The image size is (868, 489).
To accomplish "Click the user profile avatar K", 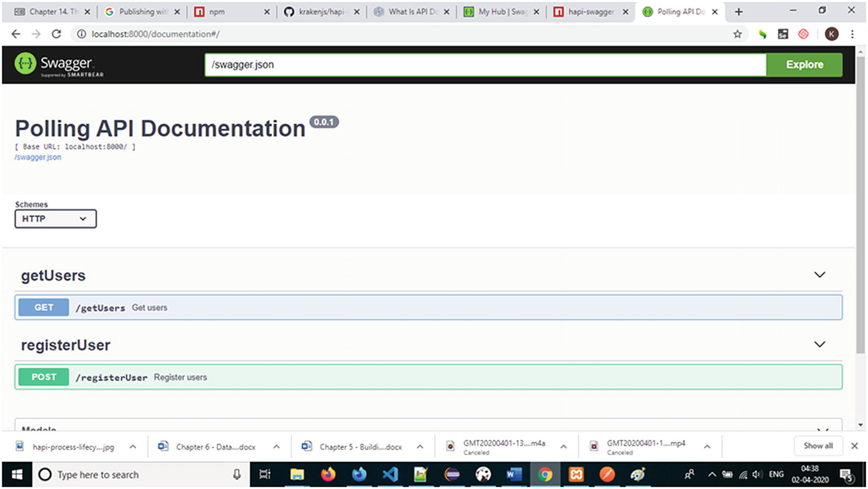I will (831, 34).
